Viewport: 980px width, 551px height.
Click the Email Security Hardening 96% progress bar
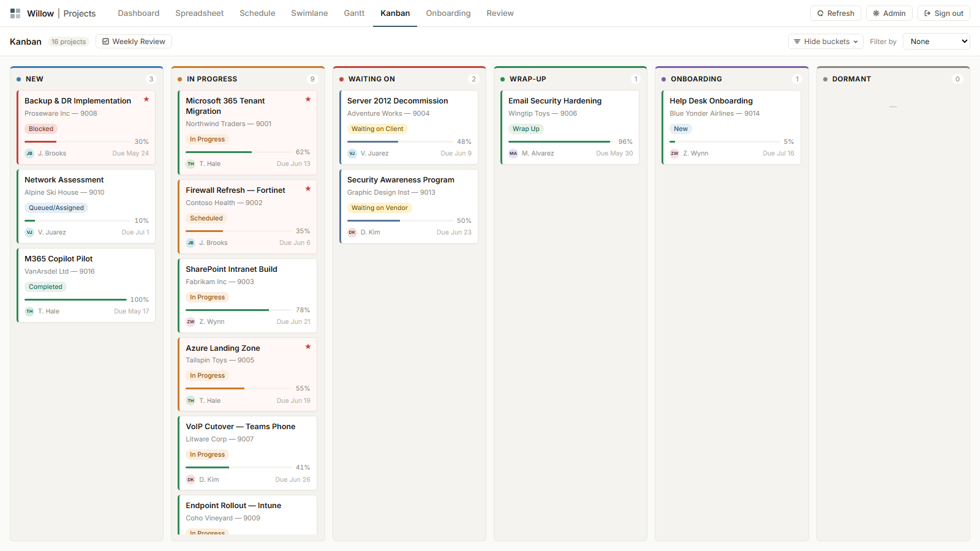point(559,142)
